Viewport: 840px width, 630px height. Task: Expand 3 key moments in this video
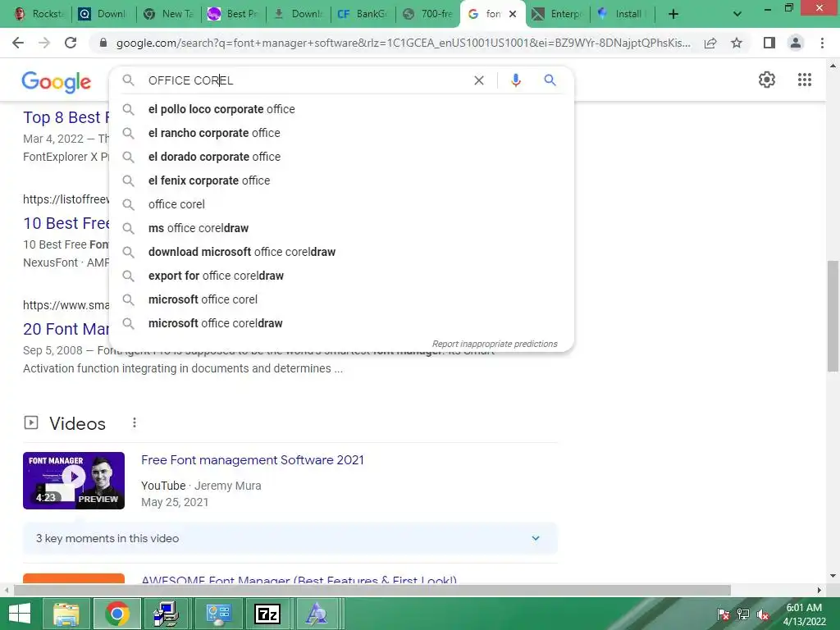tap(290, 538)
